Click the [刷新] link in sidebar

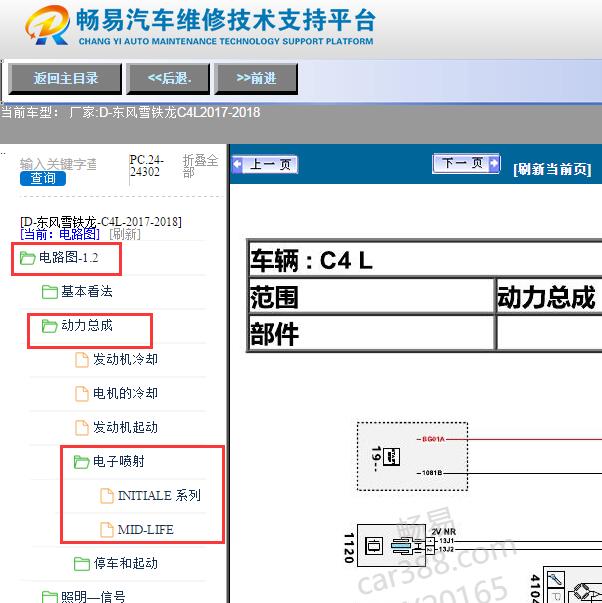125,234
